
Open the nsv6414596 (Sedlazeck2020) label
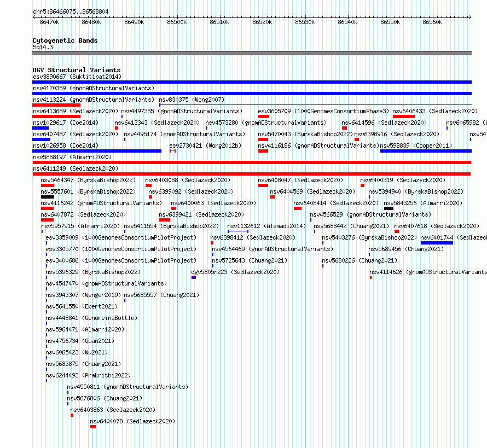tap(384, 123)
